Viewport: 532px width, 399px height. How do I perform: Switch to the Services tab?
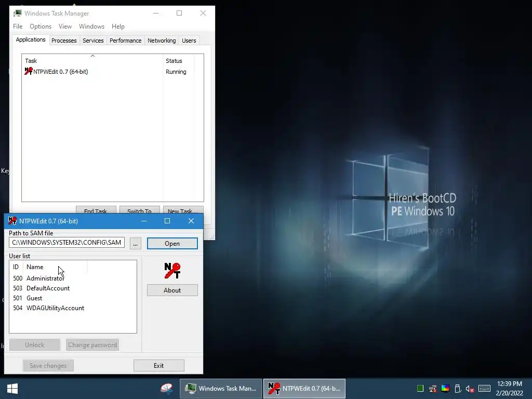(93, 41)
